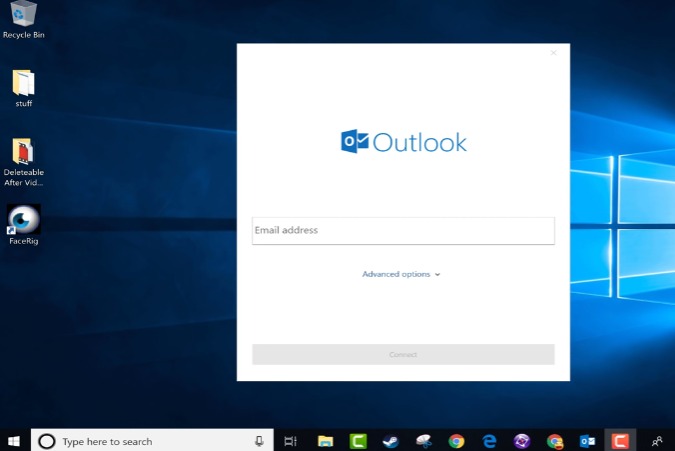Open the red Camtasia recorder taskbar icon

coord(620,441)
